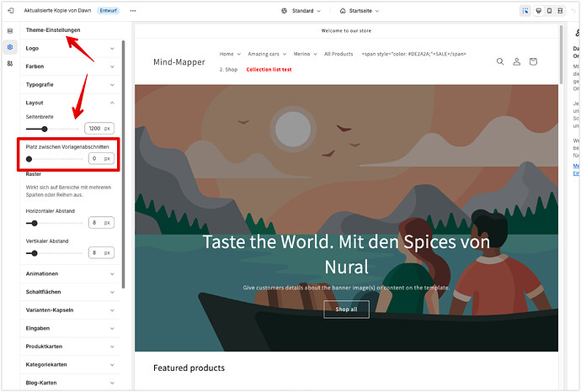581x392 pixels.
Task: Click the banner heading Taste the World
Action: click(x=346, y=254)
